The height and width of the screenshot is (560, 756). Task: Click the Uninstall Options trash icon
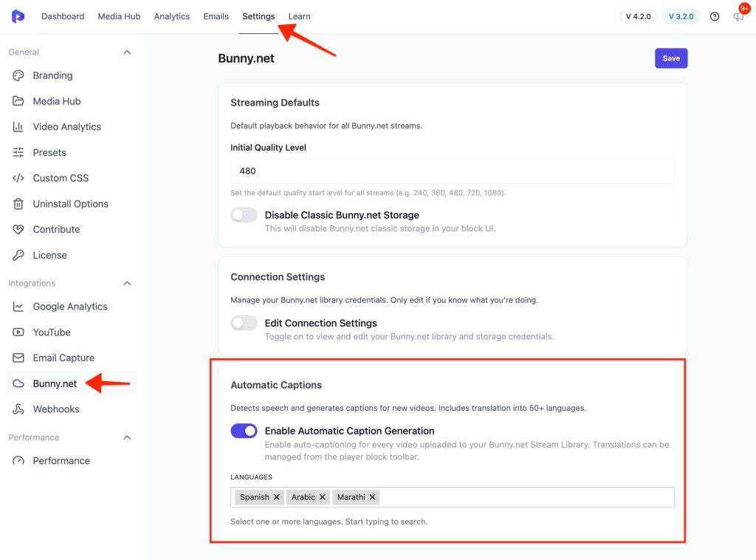coord(18,204)
